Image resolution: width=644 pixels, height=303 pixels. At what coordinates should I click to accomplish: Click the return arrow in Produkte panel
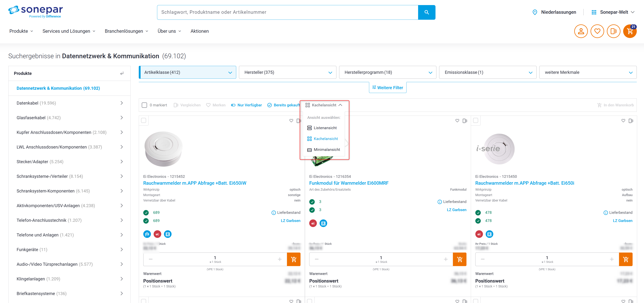tap(122, 73)
